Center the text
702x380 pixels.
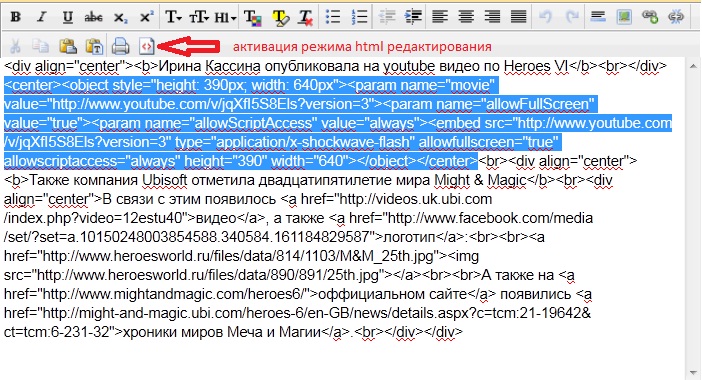[x=466, y=17]
